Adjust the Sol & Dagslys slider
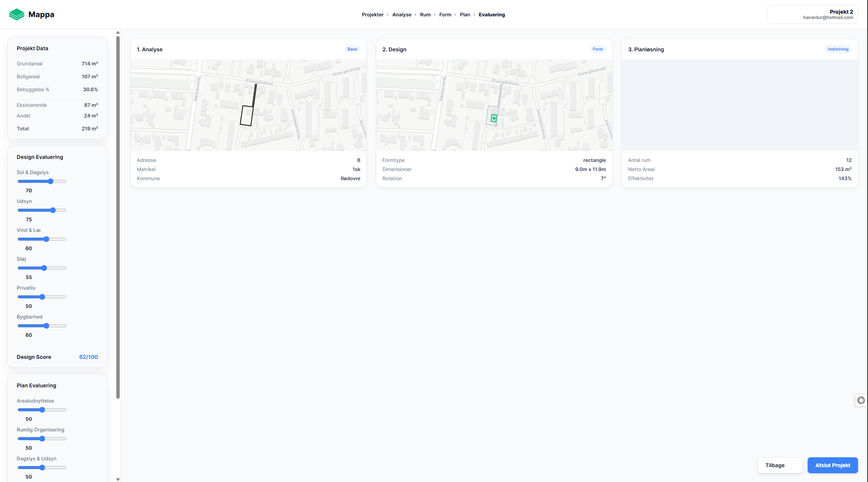This screenshot has height=482, width=868. (x=51, y=181)
